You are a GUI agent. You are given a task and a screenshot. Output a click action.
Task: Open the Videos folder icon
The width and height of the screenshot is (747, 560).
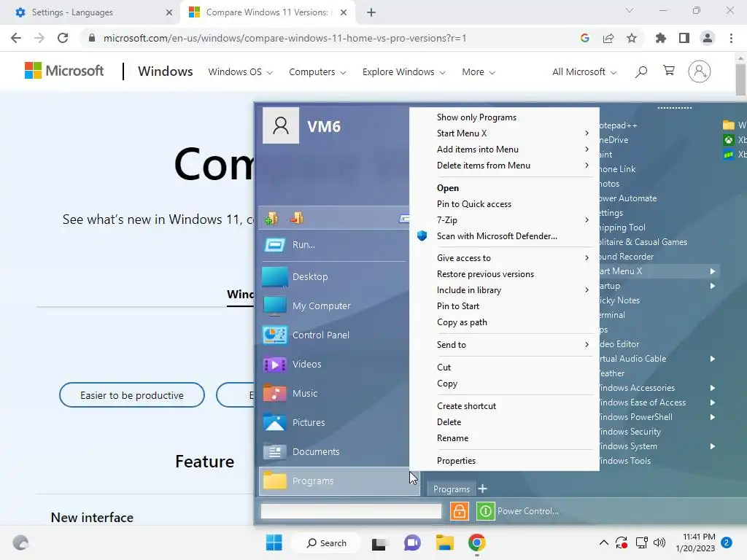[275, 365]
